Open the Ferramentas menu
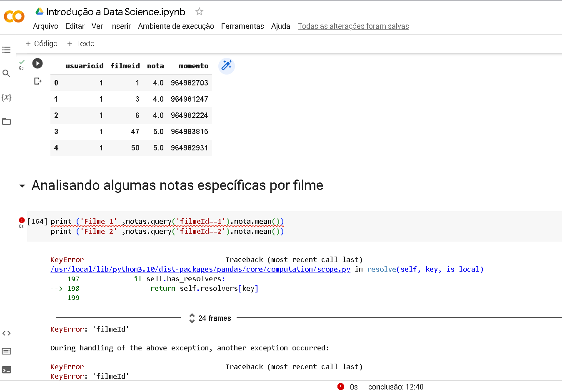The image size is (562, 392). [242, 26]
